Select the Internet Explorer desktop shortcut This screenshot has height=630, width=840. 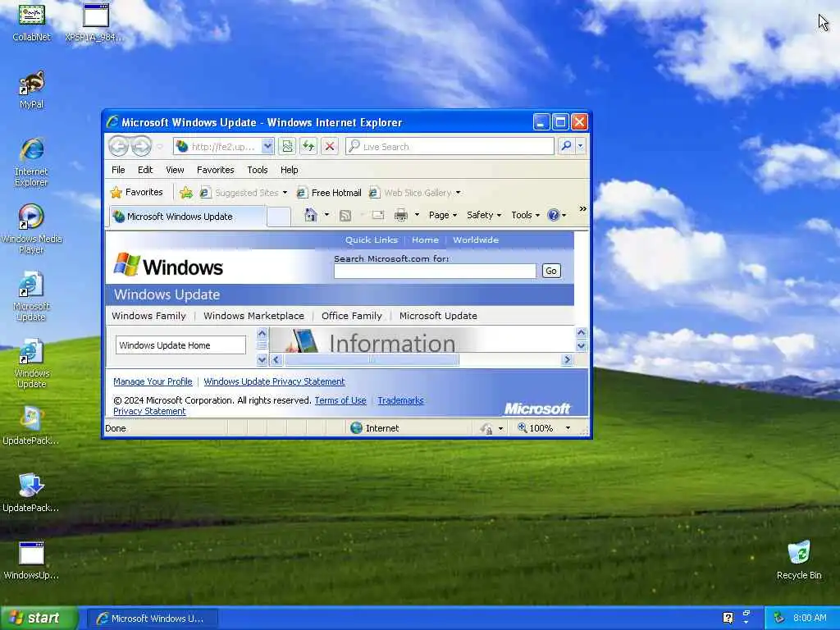click(32, 162)
